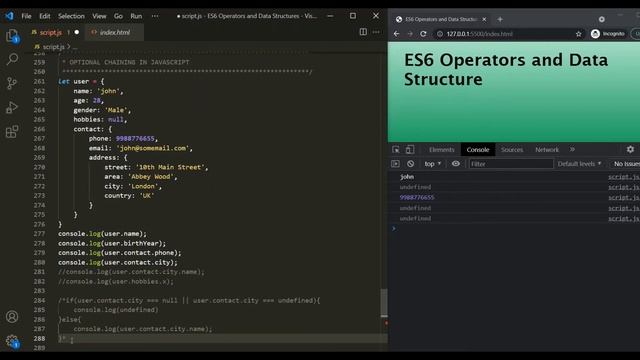640x360 pixels.
Task: Click the console Filter input
Action: point(511,164)
